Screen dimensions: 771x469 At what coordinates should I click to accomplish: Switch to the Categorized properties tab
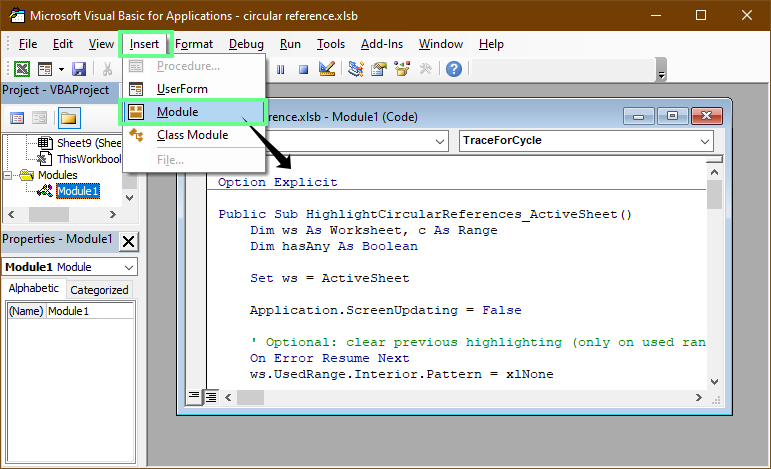click(99, 290)
